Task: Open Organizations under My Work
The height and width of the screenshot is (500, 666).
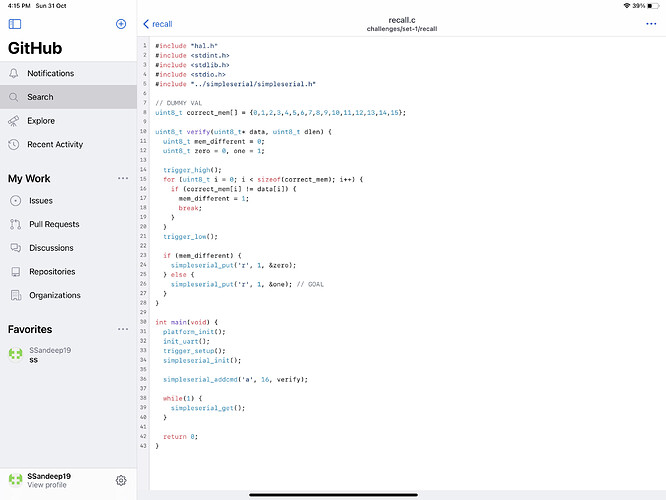Action: [x=68, y=295]
